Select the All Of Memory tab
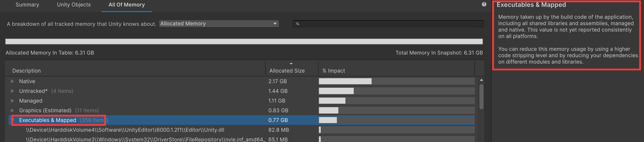The height and width of the screenshot is (142, 644). (x=126, y=5)
